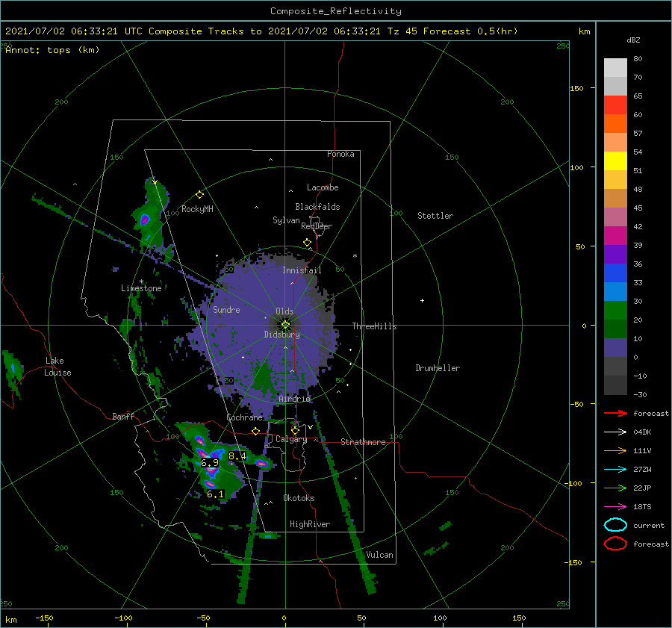Click the Lacombe city label
The height and width of the screenshot is (628, 672).
[323, 187]
